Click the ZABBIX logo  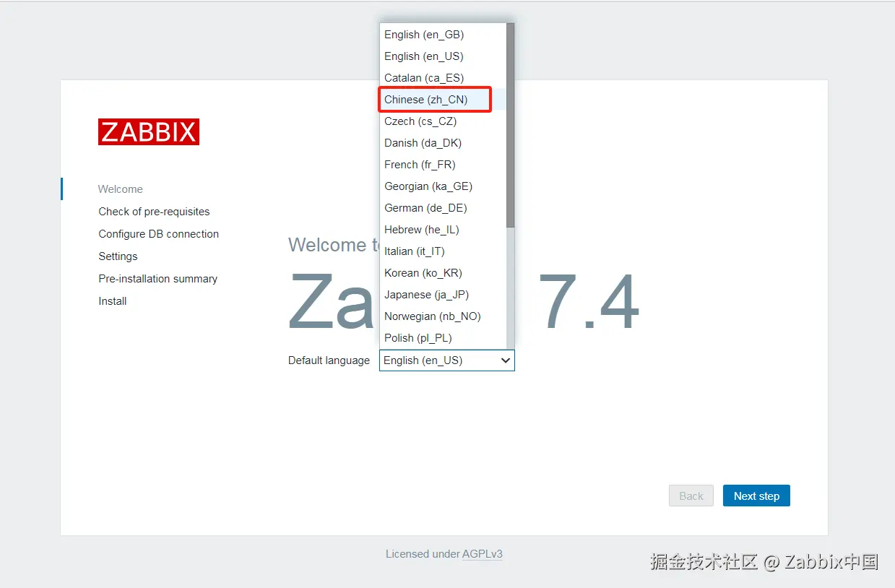(149, 131)
